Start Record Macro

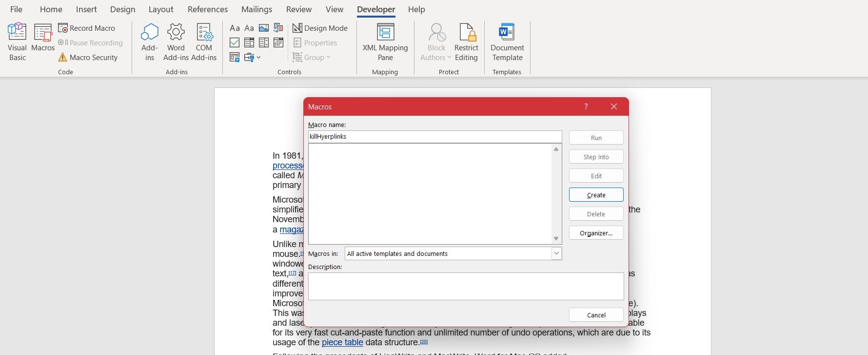pos(87,28)
